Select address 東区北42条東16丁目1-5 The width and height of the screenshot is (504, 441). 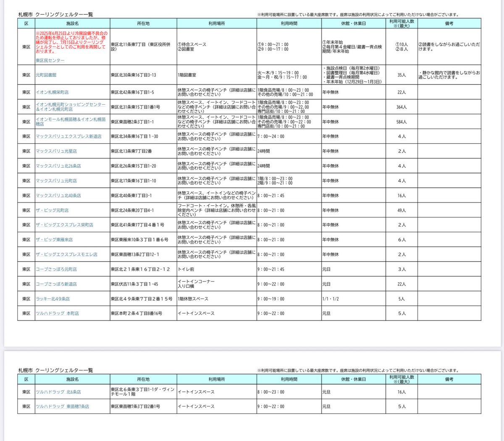pos(132,92)
